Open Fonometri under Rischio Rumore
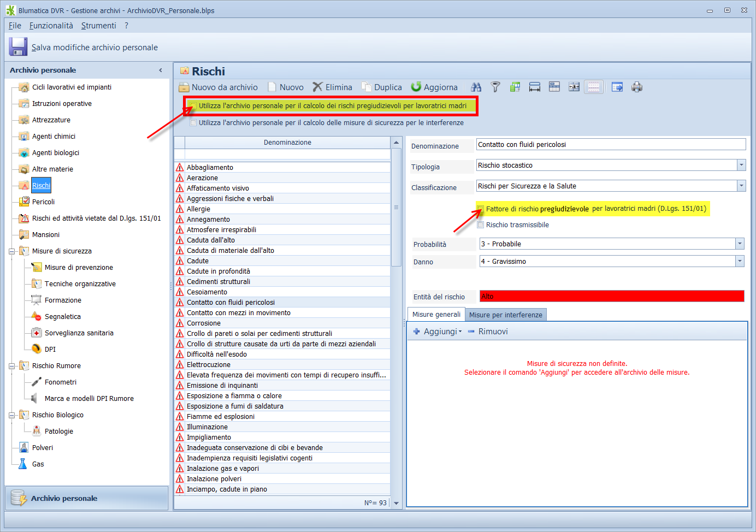This screenshot has height=532, width=756. pos(61,382)
